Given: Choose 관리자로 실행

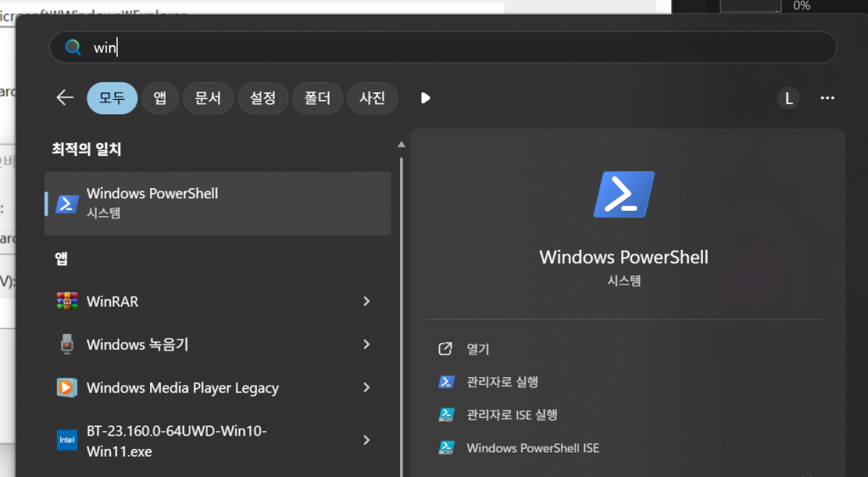Looking at the screenshot, I should [x=502, y=382].
